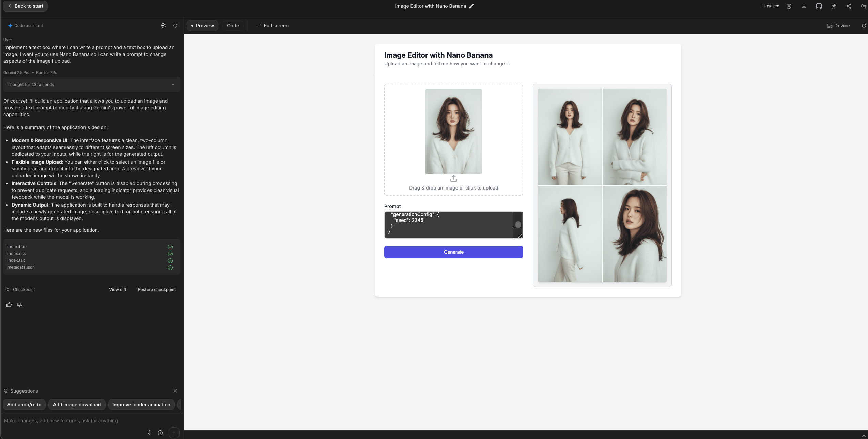This screenshot has width=868, height=439.
Task: Open index.tsx file entry
Action: pos(16,260)
